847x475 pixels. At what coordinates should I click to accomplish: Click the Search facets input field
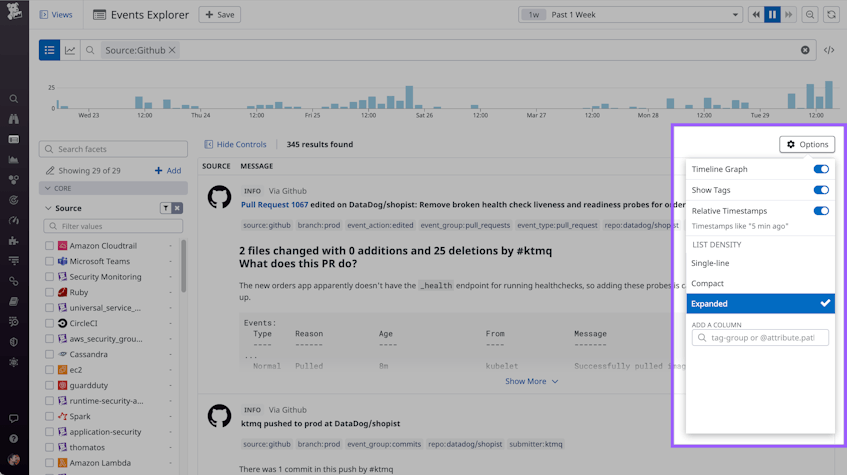[113, 149]
